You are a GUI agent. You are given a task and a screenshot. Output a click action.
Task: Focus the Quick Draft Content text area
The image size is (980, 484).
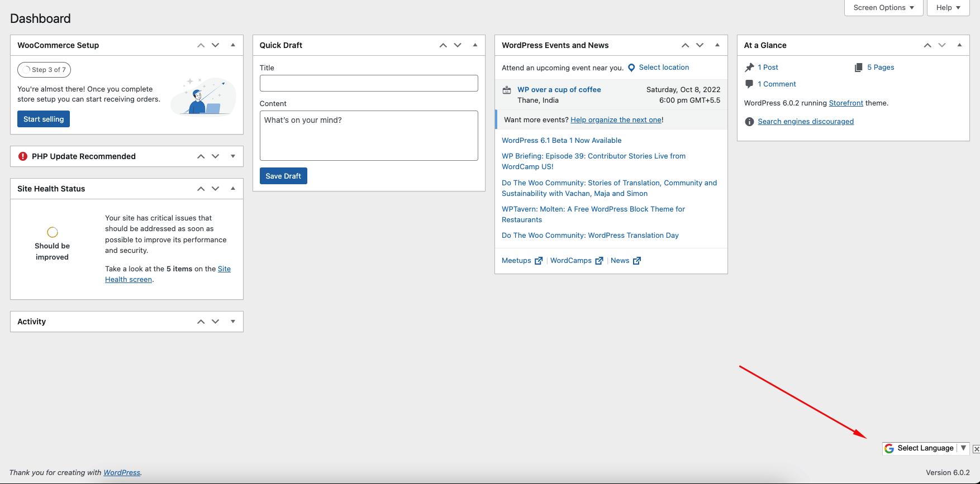[369, 136]
